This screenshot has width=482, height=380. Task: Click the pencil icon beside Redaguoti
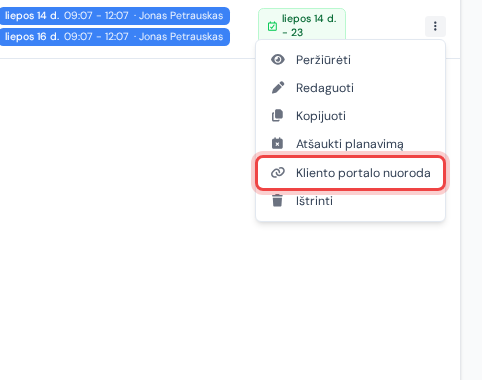click(278, 88)
